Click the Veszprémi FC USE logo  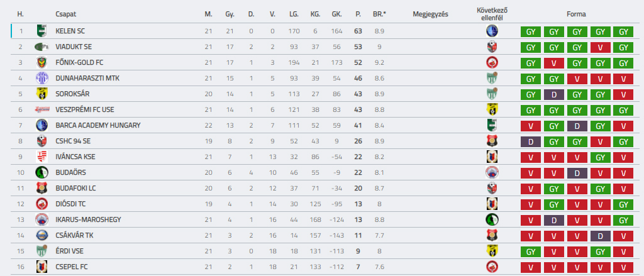(42, 109)
